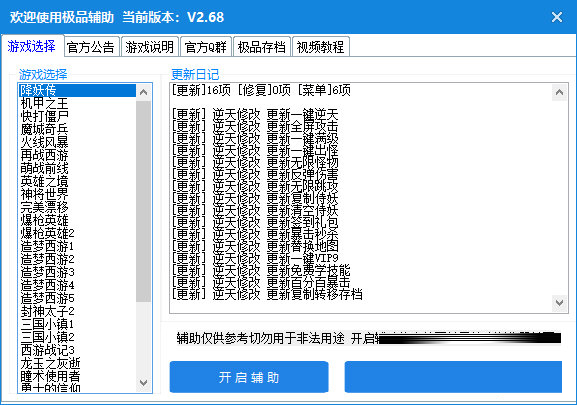Select 造梦西游5 in the game list

click(x=77, y=298)
